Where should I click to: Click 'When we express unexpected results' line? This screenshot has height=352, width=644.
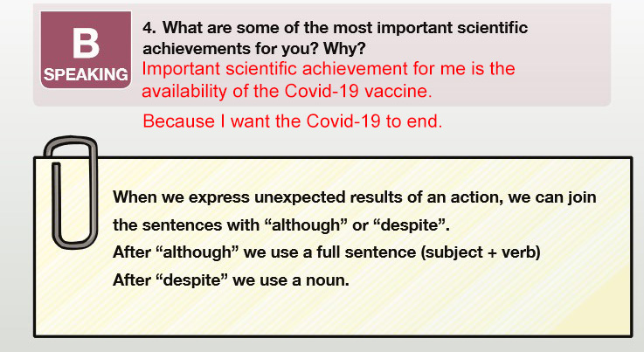click(x=355, y=197)
